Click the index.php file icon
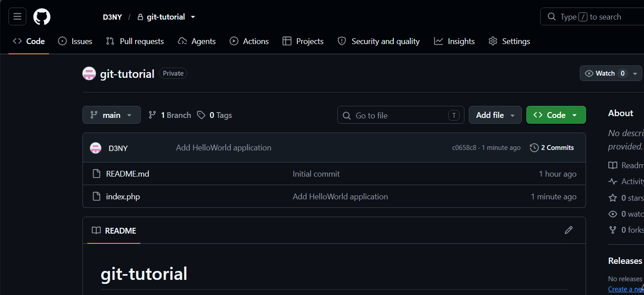Image resolution: width=644 pixels, height=295 pixels. click(96, 196)
